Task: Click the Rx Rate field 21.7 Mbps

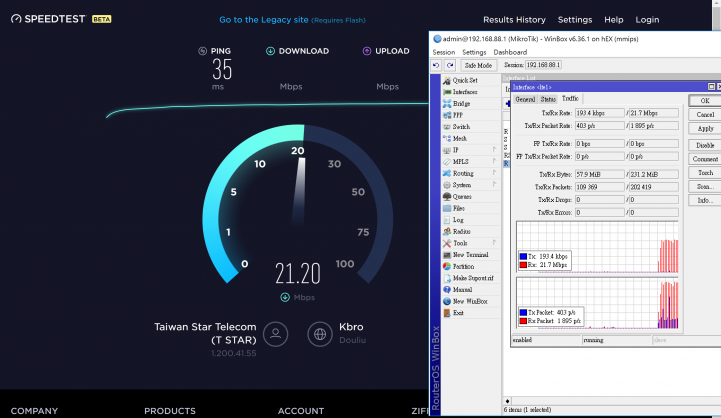Action: (x=653, y=113)
